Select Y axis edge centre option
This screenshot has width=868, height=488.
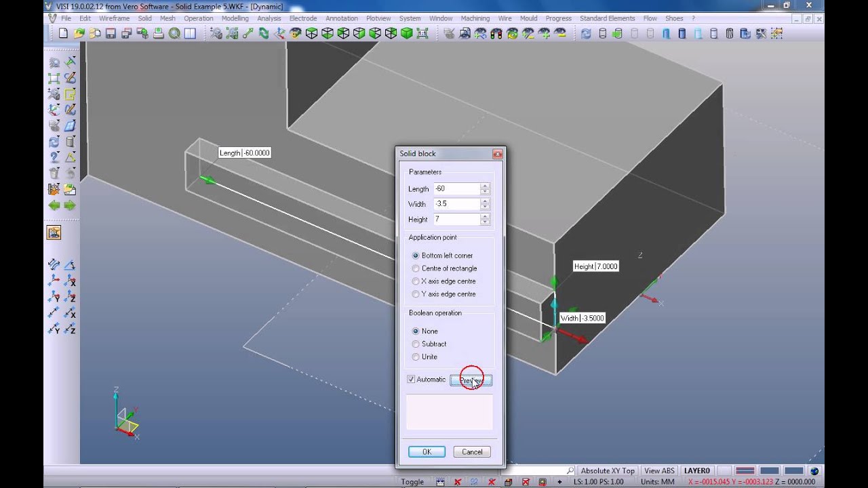click(416, 294)
